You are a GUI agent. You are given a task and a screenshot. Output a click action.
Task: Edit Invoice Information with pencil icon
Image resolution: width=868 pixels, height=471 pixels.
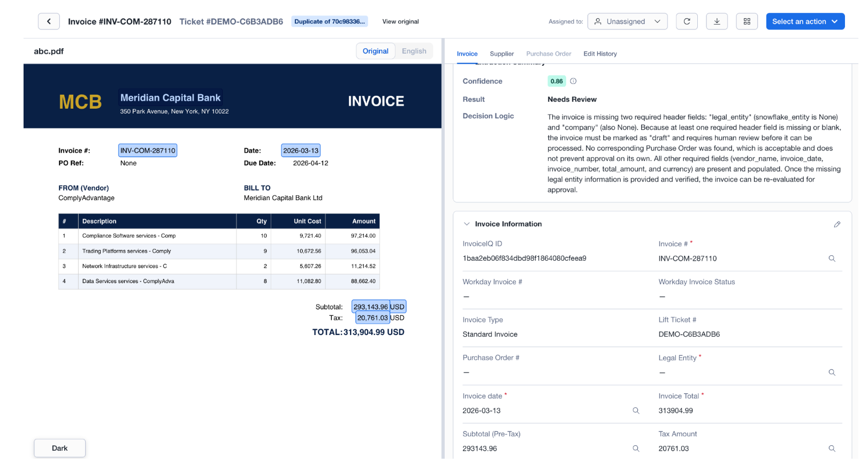point(837,224)
